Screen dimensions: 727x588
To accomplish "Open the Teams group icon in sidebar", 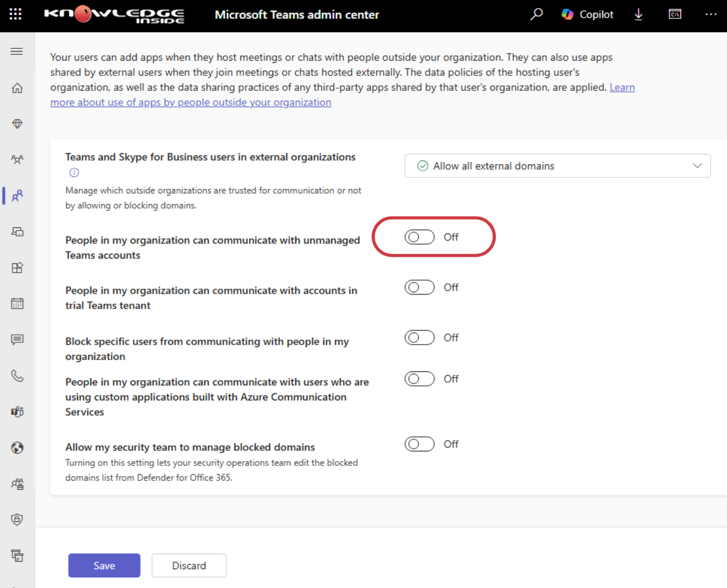I will click(x=17, y=160).
